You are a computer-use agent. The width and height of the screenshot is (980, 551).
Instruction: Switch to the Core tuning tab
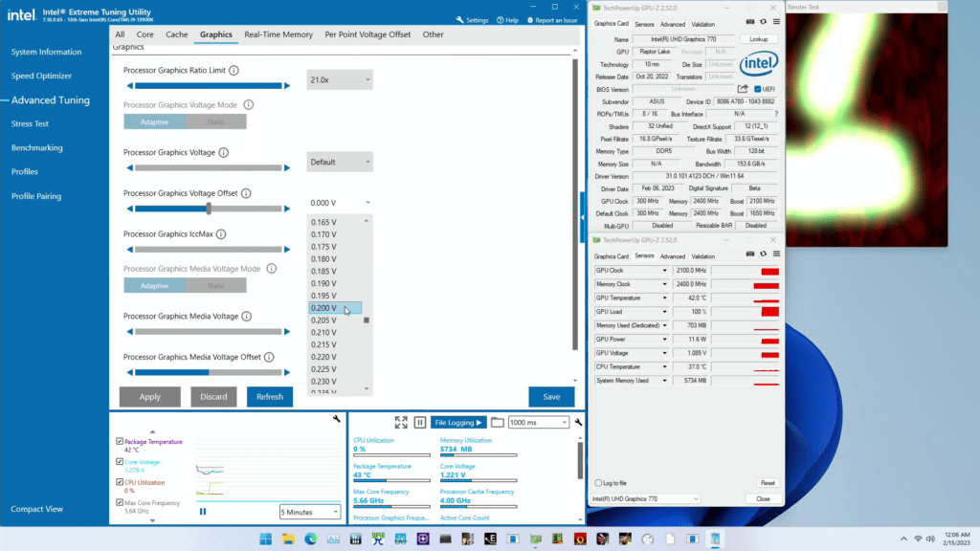145,35
